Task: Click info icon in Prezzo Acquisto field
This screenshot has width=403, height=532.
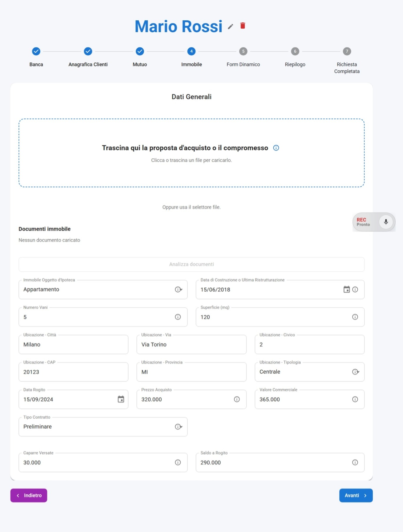Action: click(237, 399)
